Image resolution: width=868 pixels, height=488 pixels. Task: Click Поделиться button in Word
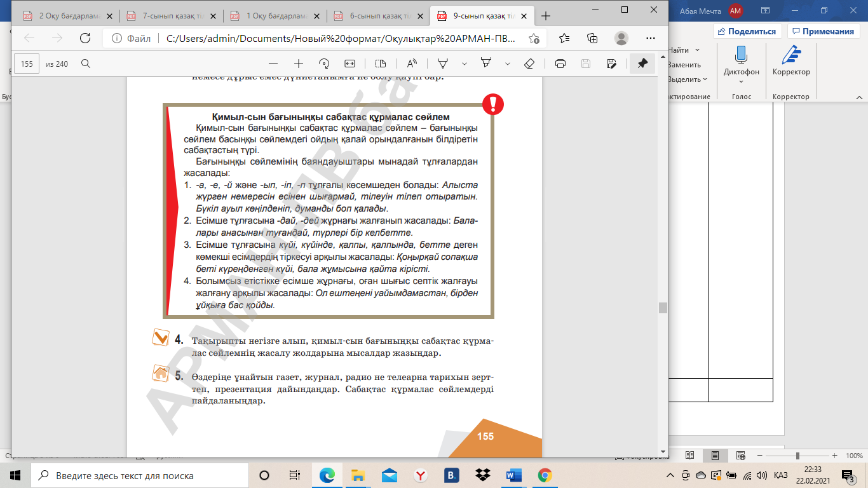[747, 31]
